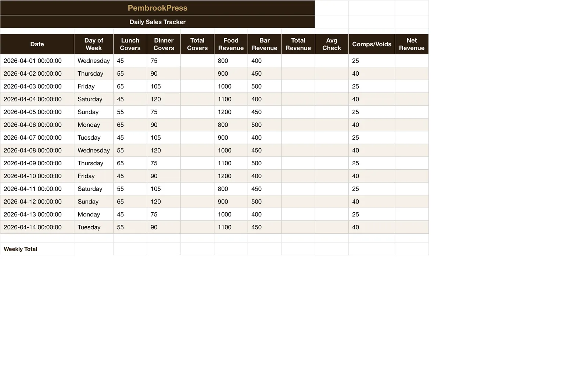The height and width of the screenshot is (378, 588).
Task: Select Monday in the 2026-04-06 row
Action: click(x=94, y=125)
